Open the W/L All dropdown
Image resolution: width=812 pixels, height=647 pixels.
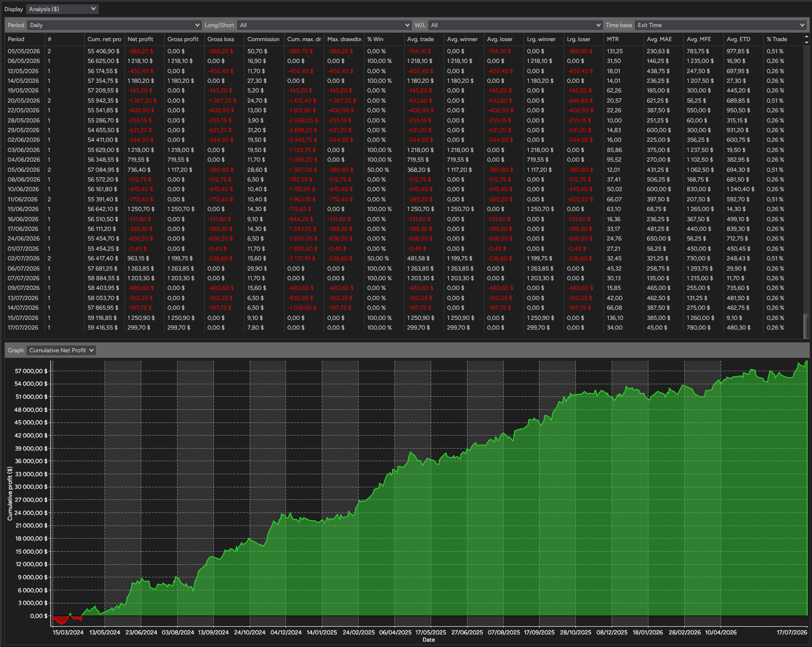point(515,25)
